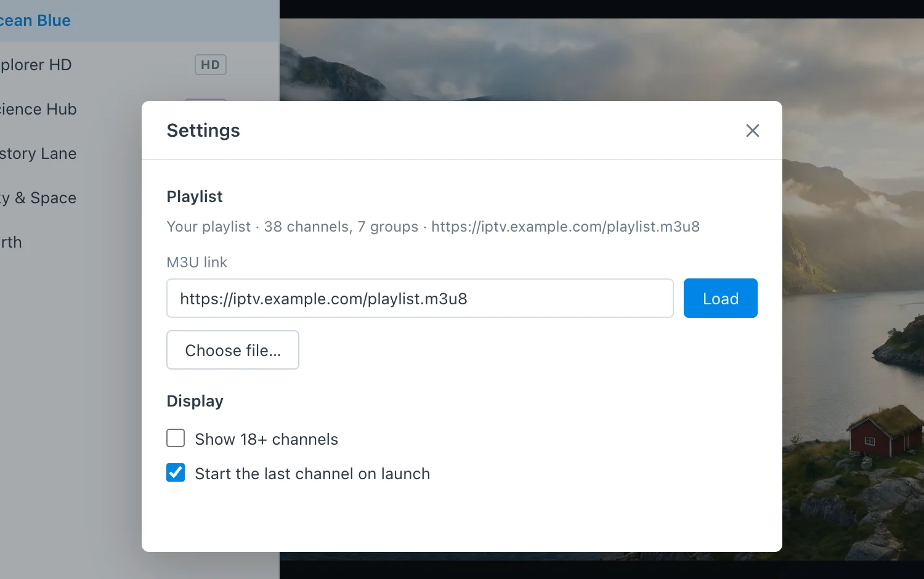Viewport: 924px width, 579px height.
Task: Select the Explorer HD channel
Action: 140,65
